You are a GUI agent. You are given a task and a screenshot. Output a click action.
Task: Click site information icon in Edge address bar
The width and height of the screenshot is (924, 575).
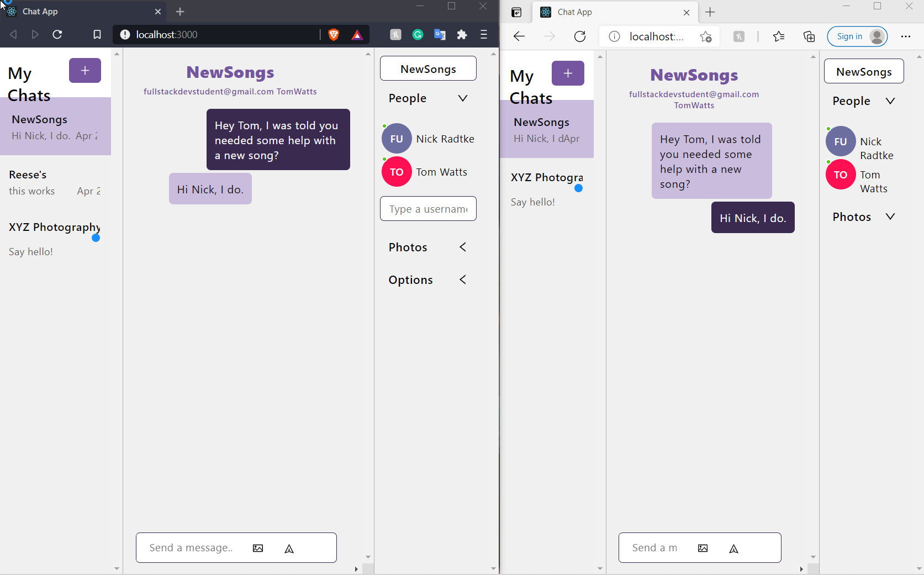pyautogui.click(x=614, y=36)
